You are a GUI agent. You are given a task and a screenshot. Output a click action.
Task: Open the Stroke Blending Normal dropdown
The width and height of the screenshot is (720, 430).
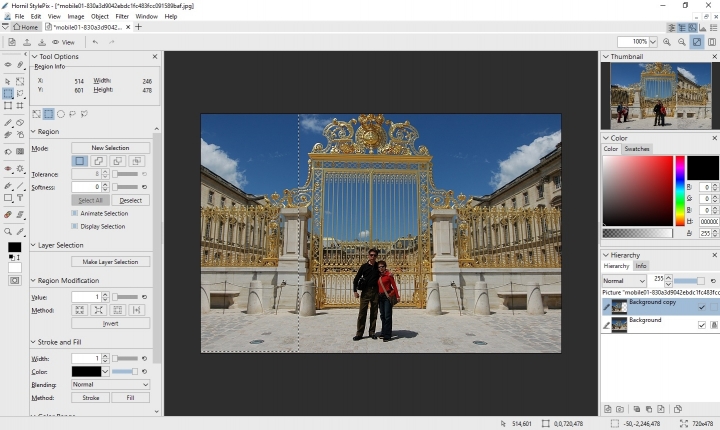(111, 385)
